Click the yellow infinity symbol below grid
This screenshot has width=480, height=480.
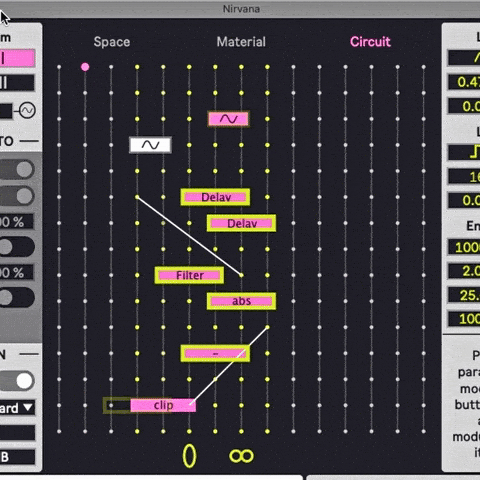pyautogui.click(x=241, y=456)
